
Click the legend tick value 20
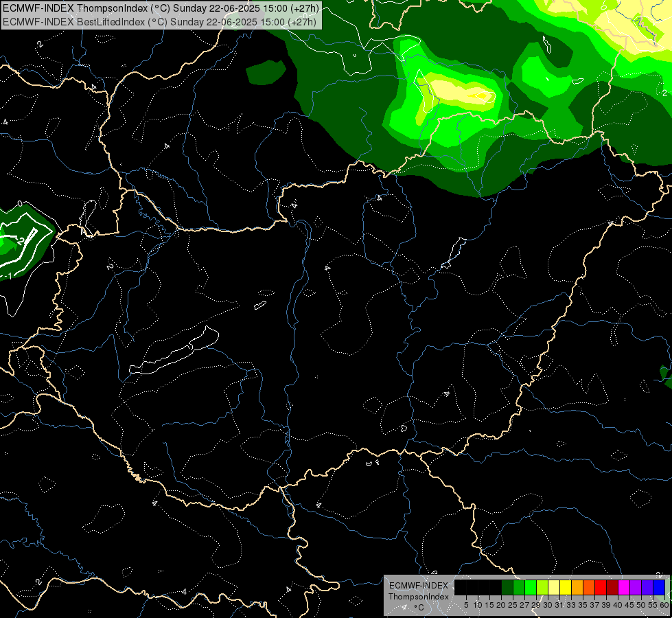[501, 605]
